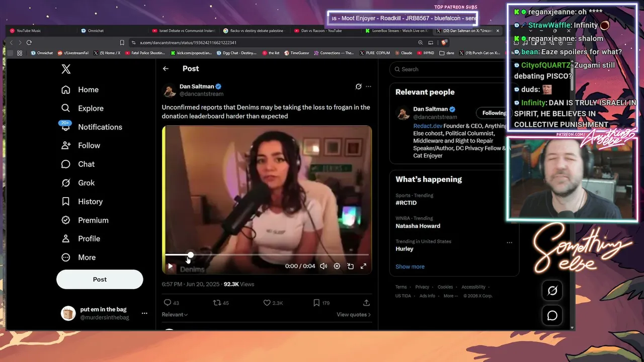644x362 pixels.
Task: Go to Home in the X sidebar
Action: [80, 89]
